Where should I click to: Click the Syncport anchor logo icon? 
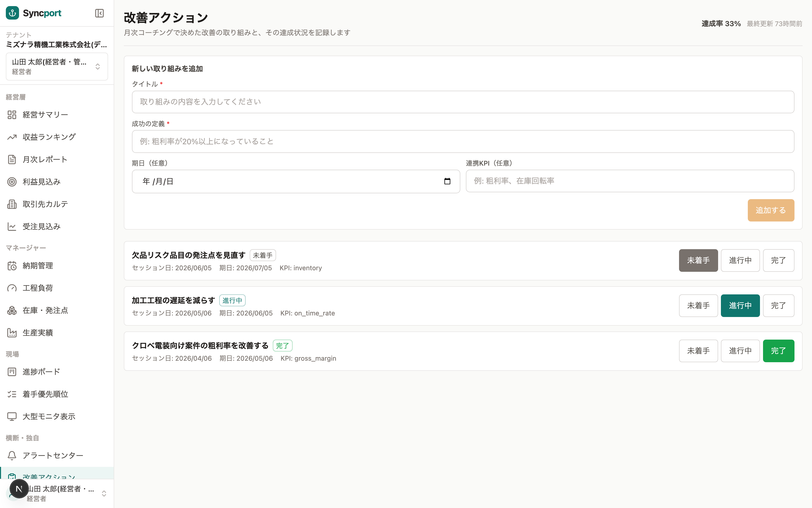pyautogui.click(x=12, y=13)
